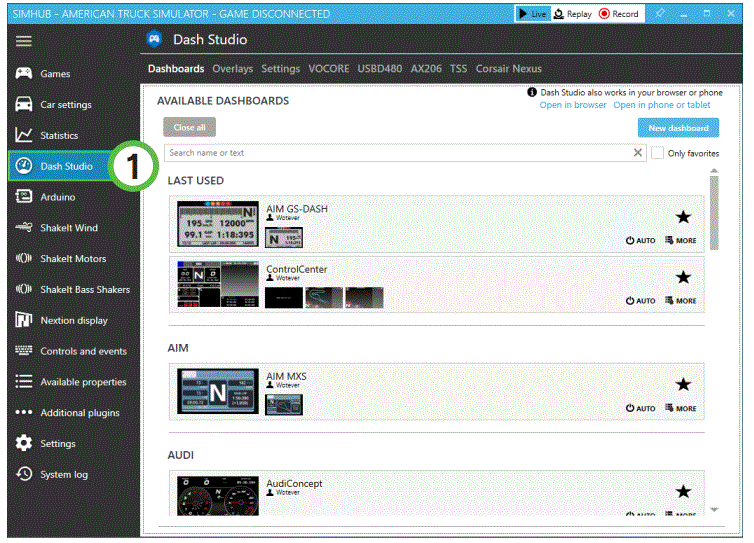The height and width of the screenshot is (543, 754).
Task: Click the ControlCenter dashboard title
Action: pyautogui.click(x=296, y=269)
